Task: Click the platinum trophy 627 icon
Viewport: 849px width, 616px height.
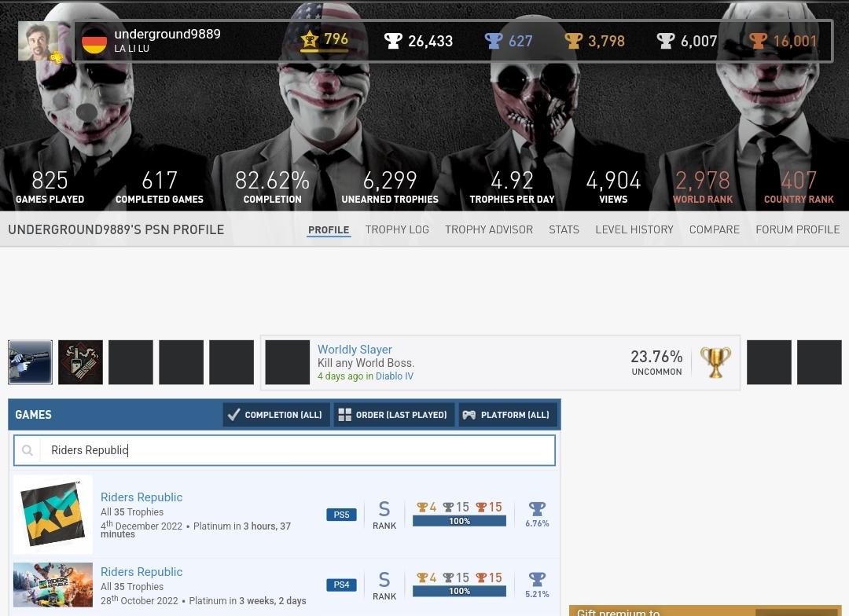Action: click(493, 41)
